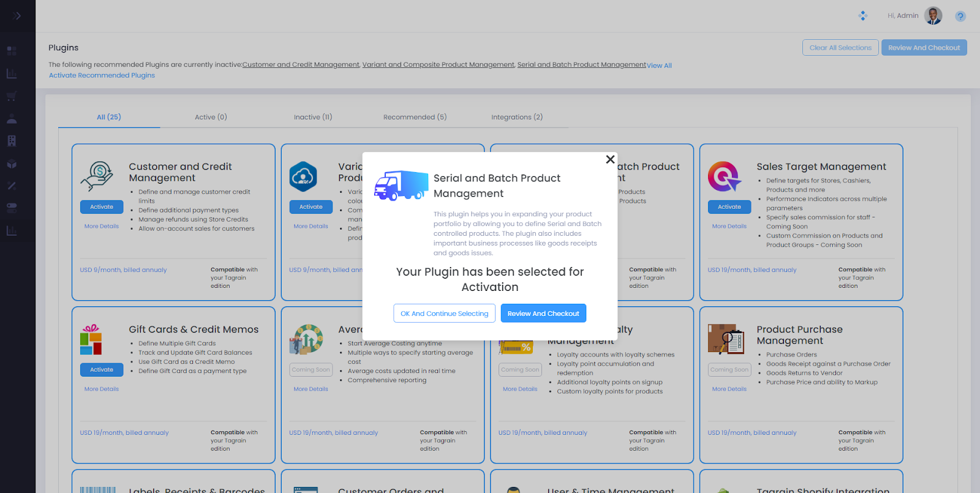
Task: Click 'USD 19/month' price on Gift Cards card
Action: pyautogui.click(x=124, y=433)
